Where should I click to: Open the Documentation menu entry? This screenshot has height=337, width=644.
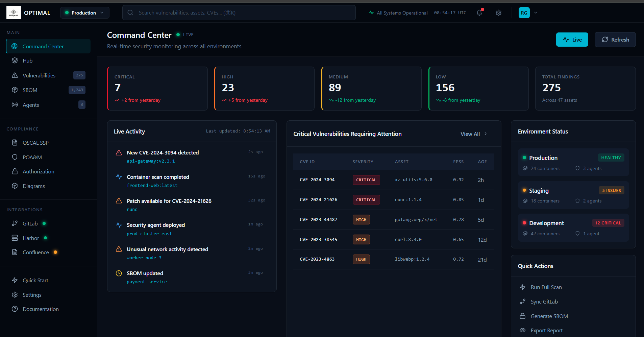click(x=41, y=309)
